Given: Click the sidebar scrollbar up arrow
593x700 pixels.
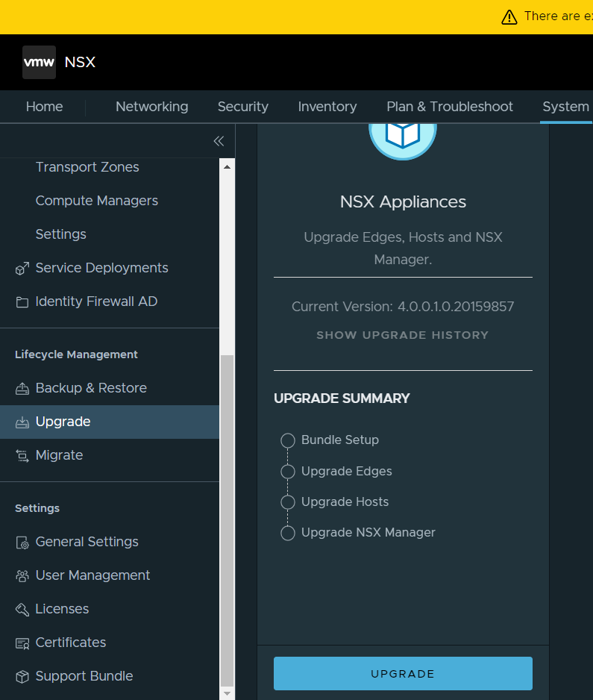Looking at the screenshot, I should (227, 167).
